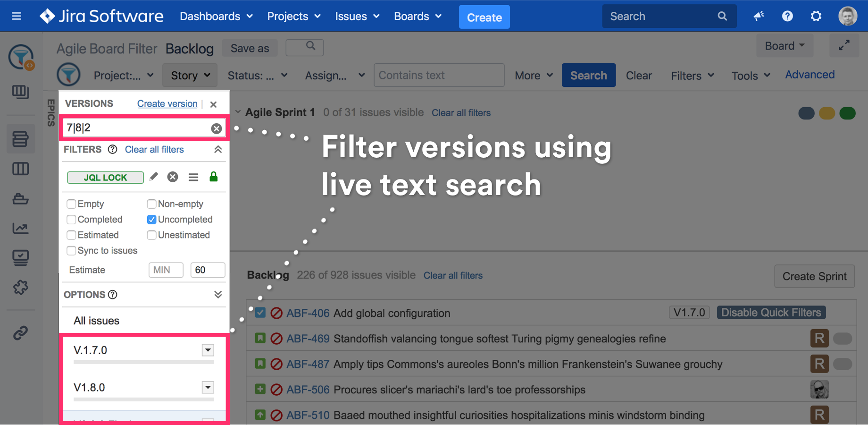Enable the Completed versions checkbox
The height and width of the screenshot is (425, 868).
(x=71, y=219)
